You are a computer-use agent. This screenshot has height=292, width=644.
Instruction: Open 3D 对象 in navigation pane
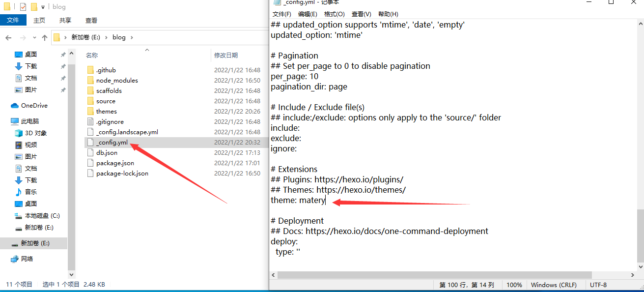pos(30,133)
